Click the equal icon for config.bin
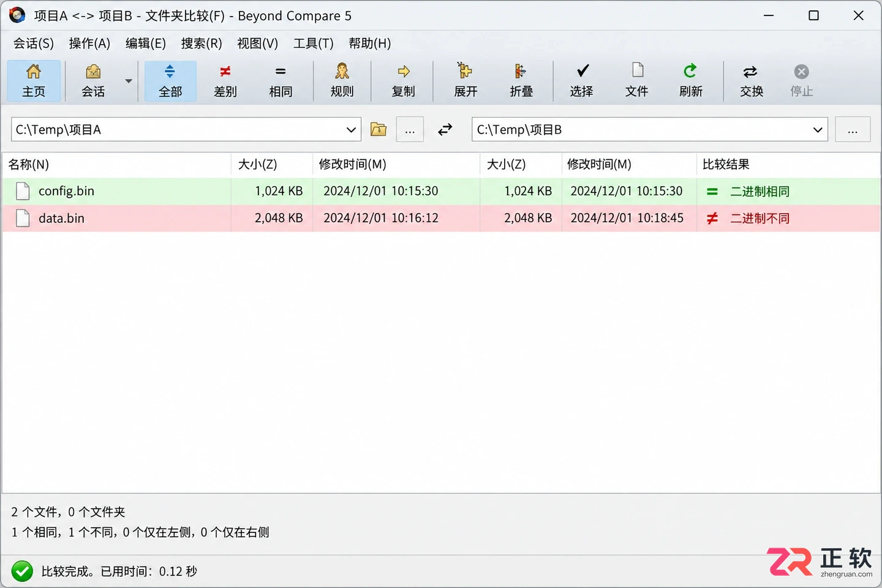882x588 pixels. [712, 192]
